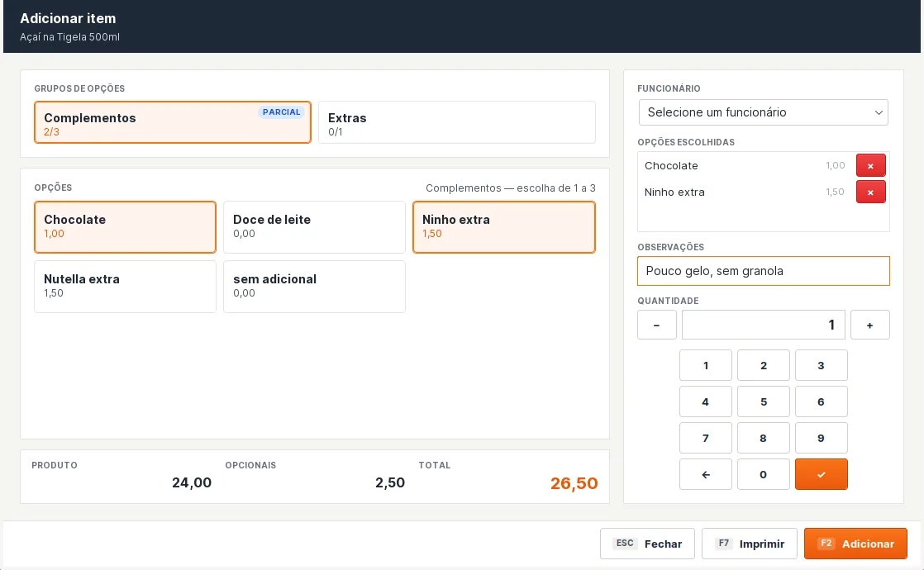Screen dimensions: 924x570
Task: Remove Ninho extra from chosen options
Action: tap(870, 192)
